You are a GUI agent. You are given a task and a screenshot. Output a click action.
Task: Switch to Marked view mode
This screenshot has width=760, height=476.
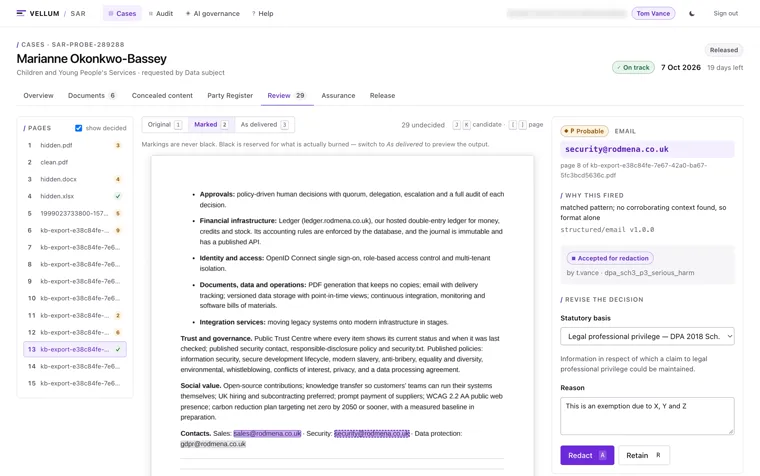(x=211, y=125)
